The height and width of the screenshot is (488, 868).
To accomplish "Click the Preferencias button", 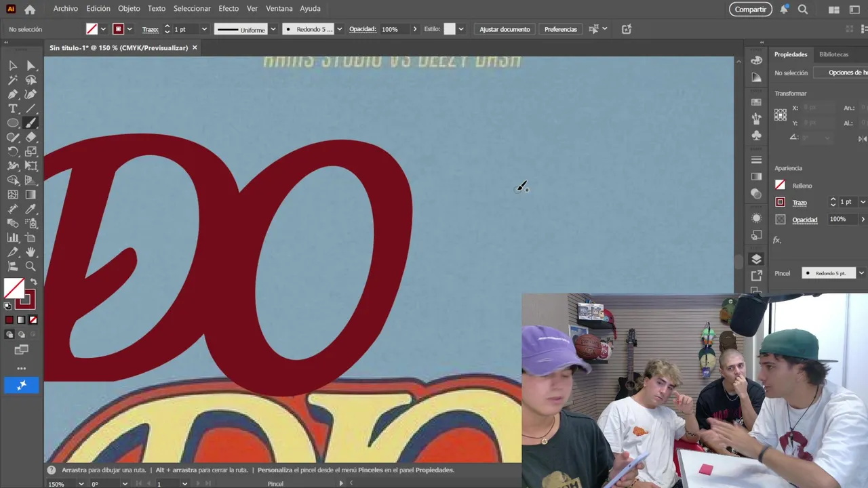I will coord(561,29).
